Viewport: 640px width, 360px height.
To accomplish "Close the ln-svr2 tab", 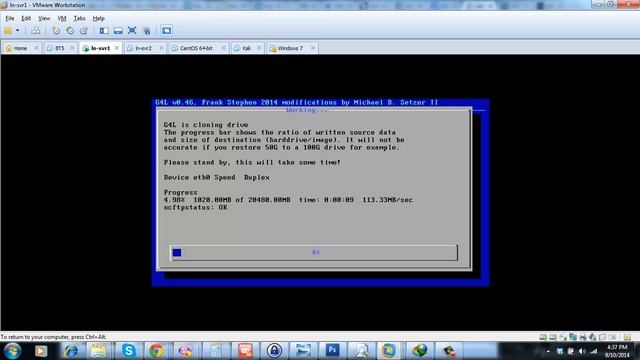I will 161,48.
